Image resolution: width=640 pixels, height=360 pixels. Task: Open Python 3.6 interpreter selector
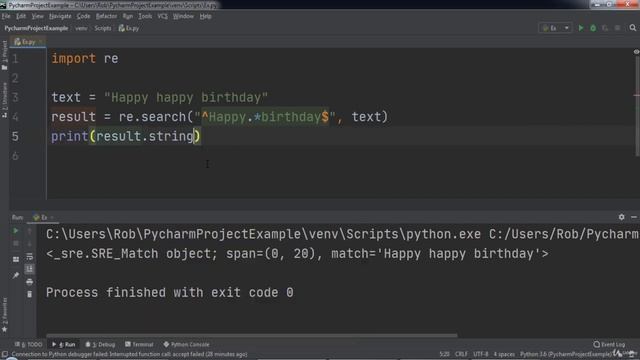point(566,354)
